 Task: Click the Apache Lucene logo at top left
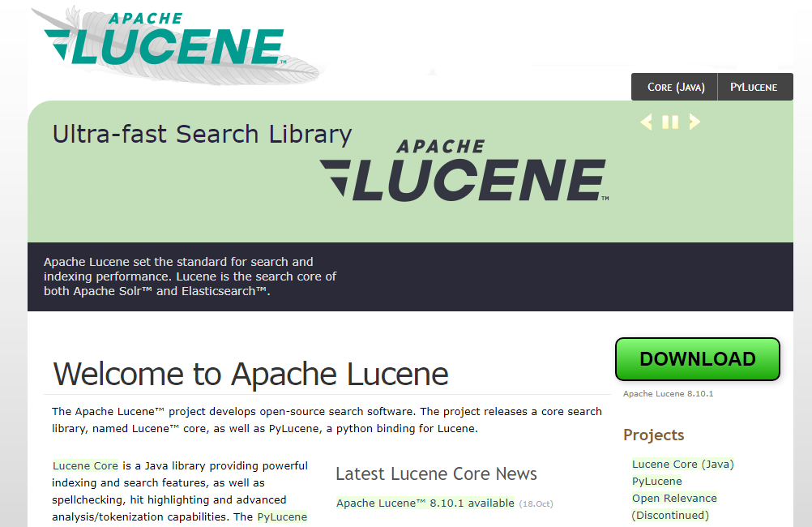point(176,45)
